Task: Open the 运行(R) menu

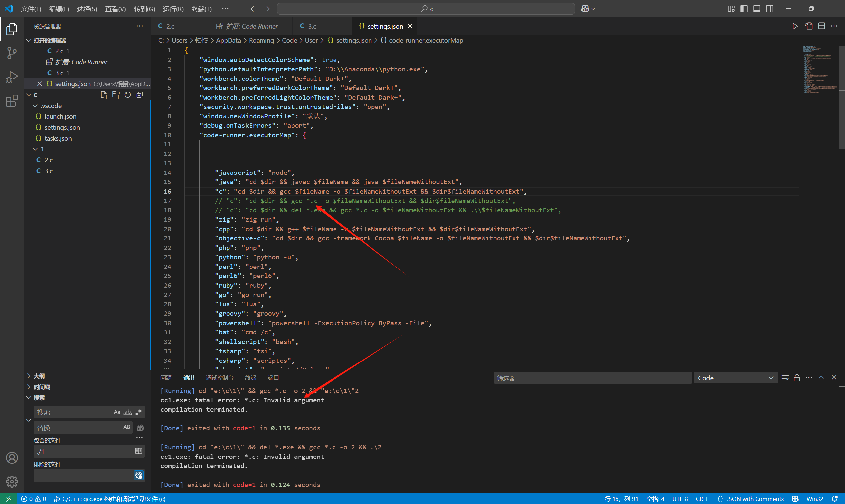Action: click(173, 9)
